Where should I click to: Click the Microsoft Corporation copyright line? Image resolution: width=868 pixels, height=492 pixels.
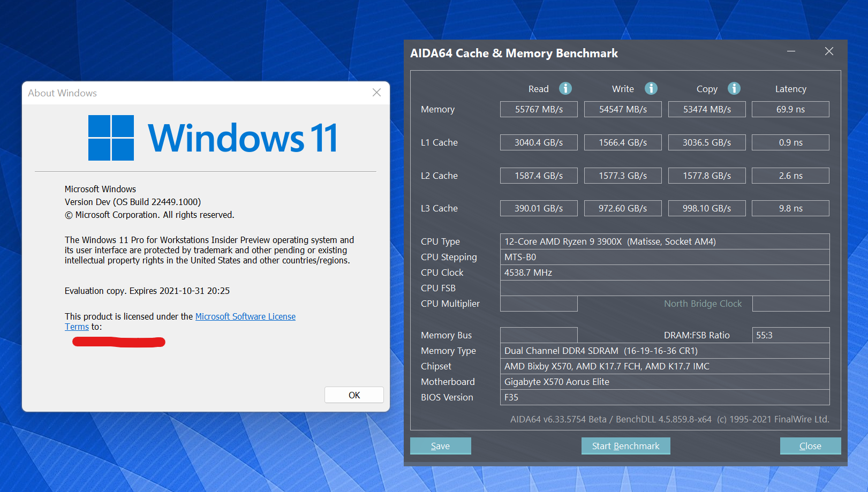tap(149, 215)
